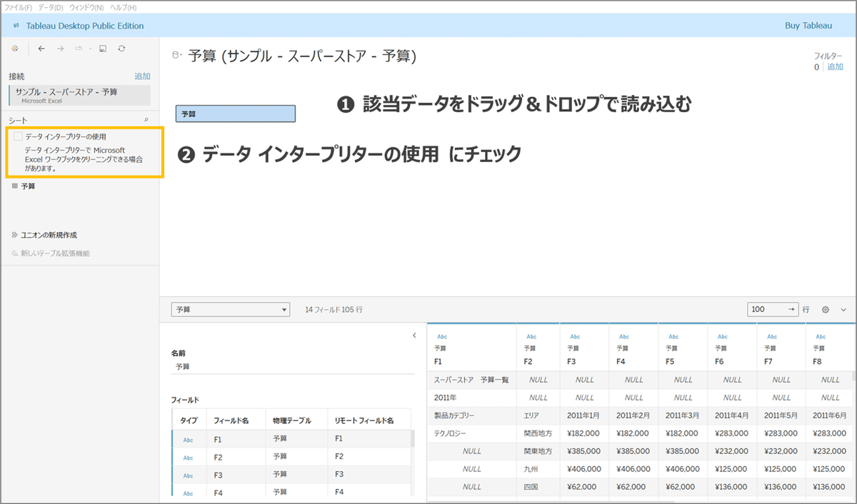Viewport: 857px width, 504px height.
Task: Click the 名前 input field containing 予算
Action: click(x=293, y=366)
